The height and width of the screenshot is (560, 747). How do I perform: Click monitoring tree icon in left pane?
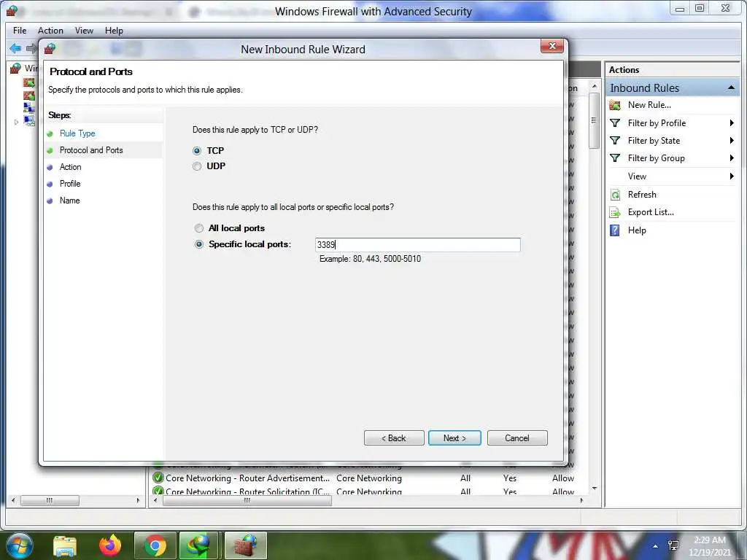28,120
